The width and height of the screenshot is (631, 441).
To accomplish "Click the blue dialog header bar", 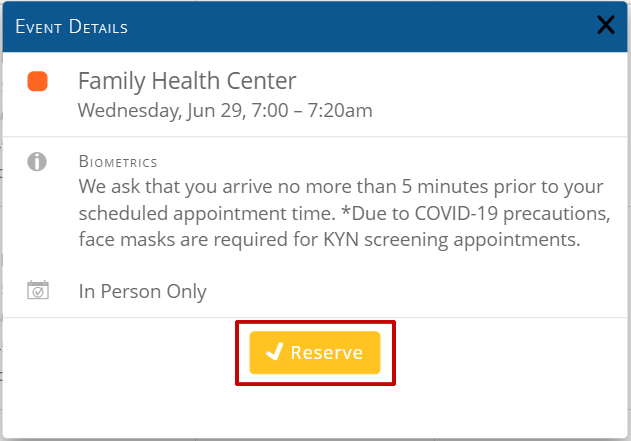I will [x=315, y=27].
